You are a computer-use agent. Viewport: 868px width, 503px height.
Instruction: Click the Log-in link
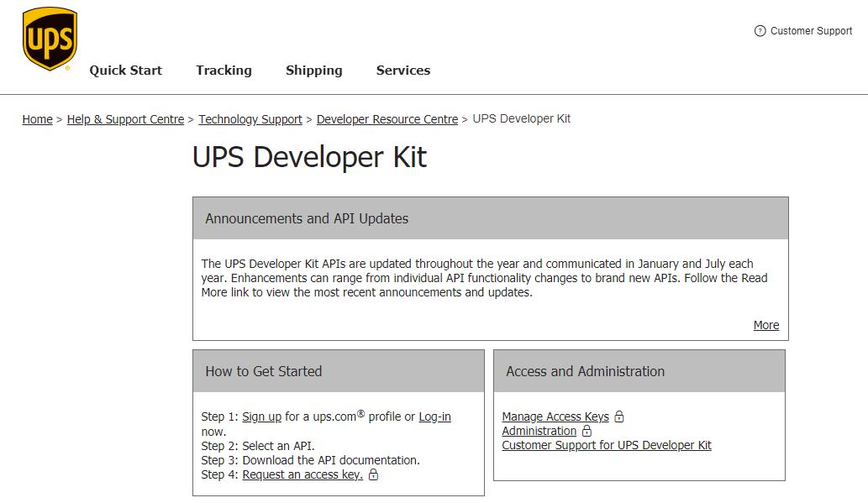coord(434,417)
